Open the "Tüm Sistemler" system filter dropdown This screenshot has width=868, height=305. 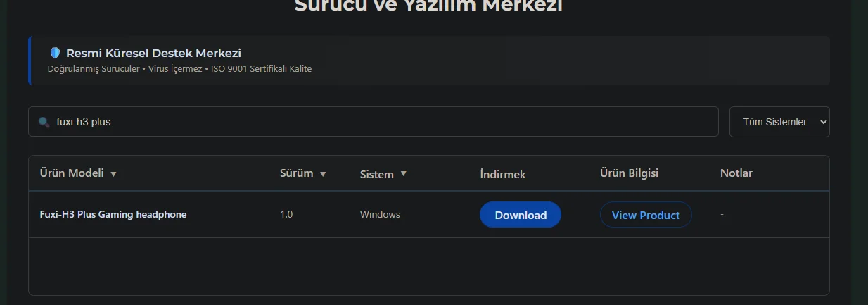pyautogui.click(x=779, y=122)
